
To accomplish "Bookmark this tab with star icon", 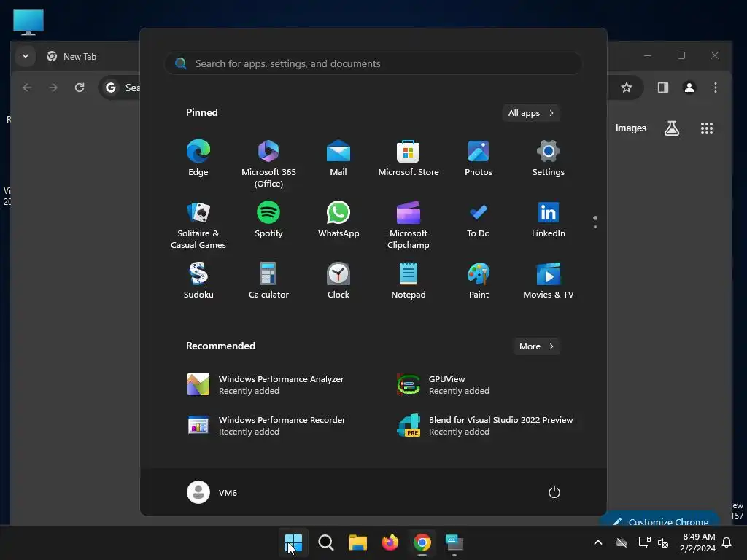I will coord(627,87).
